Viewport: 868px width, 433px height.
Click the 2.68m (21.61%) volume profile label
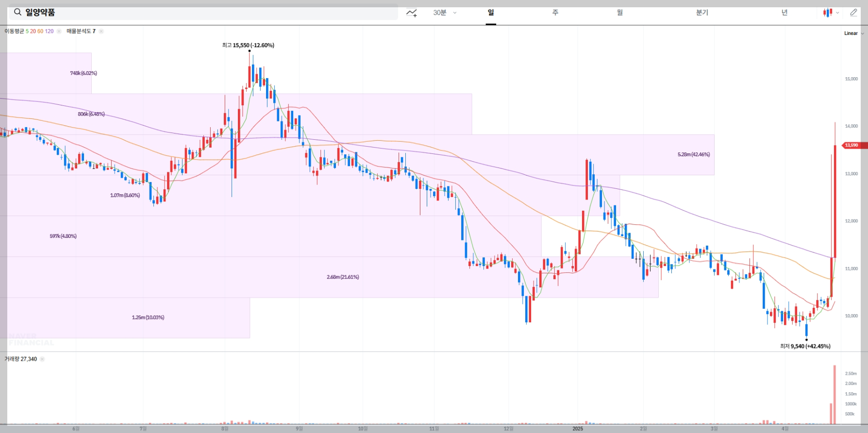343,277
